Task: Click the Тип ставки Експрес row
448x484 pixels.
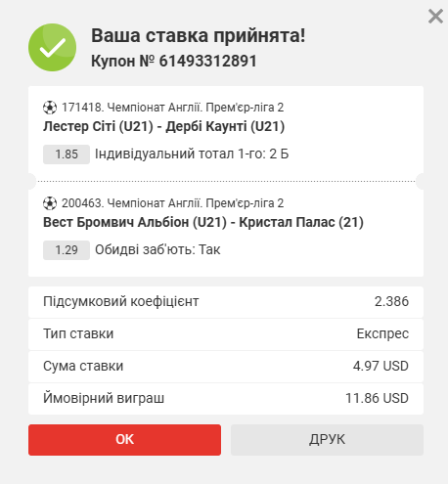Action: click(226, 334)
